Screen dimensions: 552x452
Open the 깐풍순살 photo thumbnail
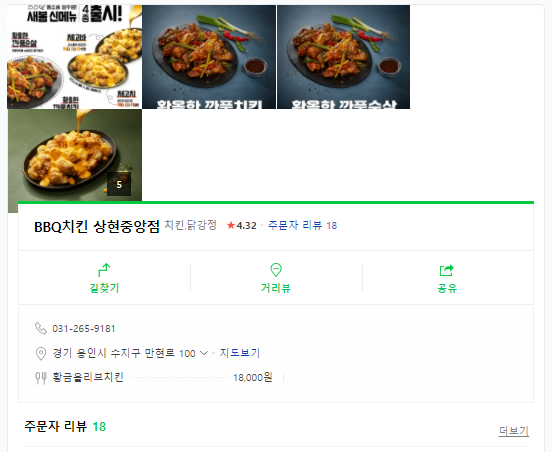[344, 57]
